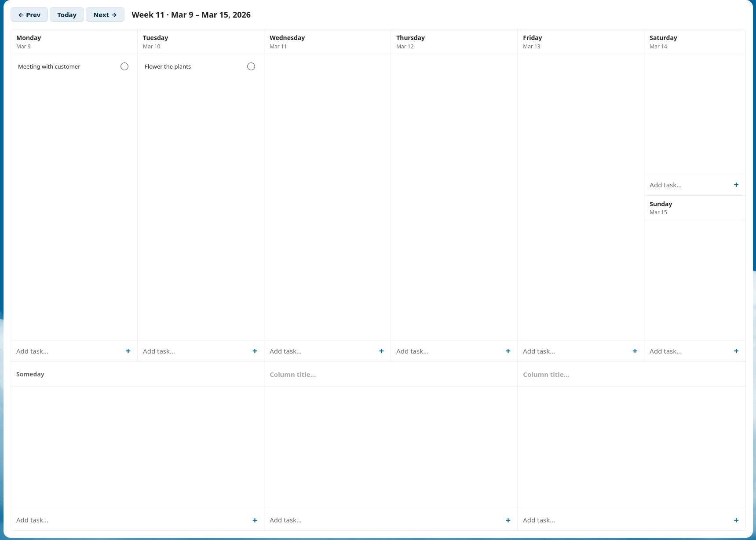Click the plus icon for Friday Mar 13
Screen dimensions: 756x540
click(635, 351)
